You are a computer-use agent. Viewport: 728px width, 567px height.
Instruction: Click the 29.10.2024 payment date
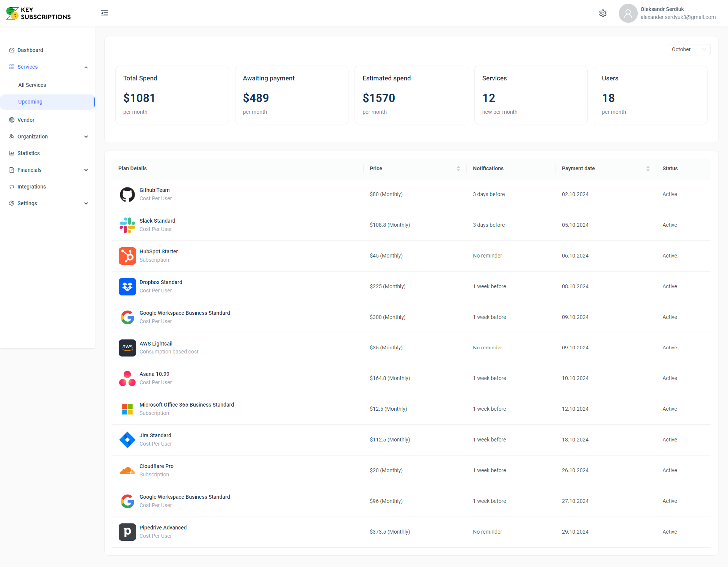click(x=575, y=532)
